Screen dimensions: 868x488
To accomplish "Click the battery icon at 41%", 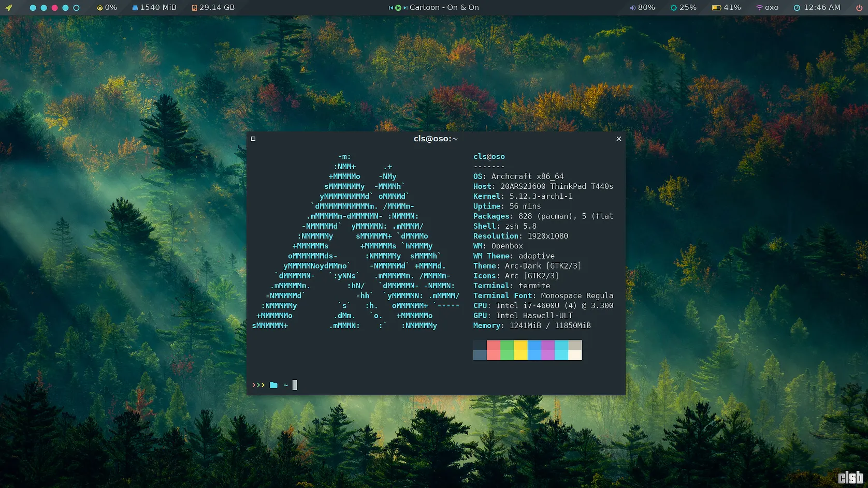I will (716, 8).
